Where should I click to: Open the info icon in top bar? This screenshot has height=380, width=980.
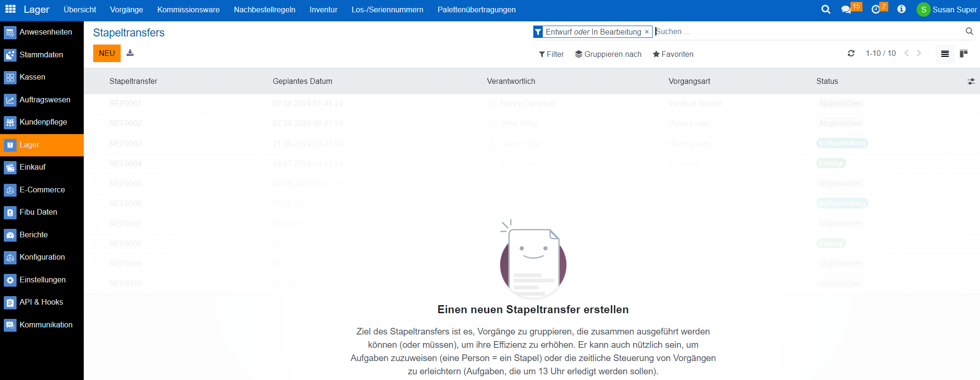pos(901,9)
